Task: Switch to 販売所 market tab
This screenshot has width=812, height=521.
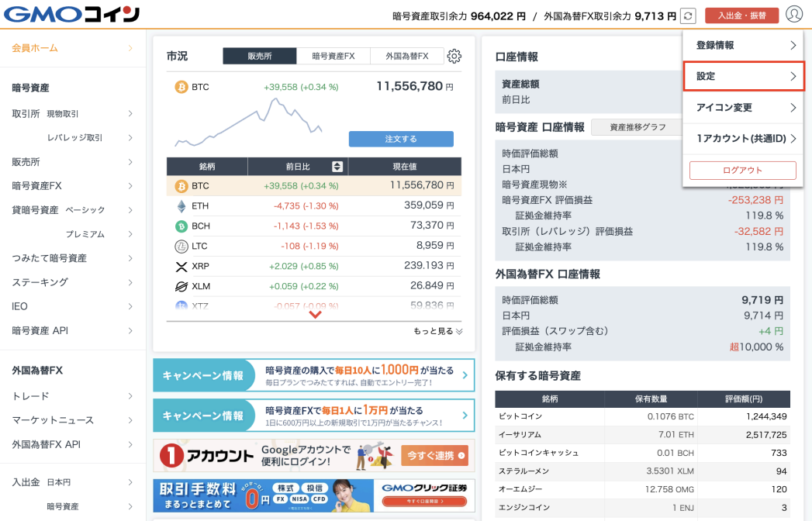Action: (x=260, y=56)
